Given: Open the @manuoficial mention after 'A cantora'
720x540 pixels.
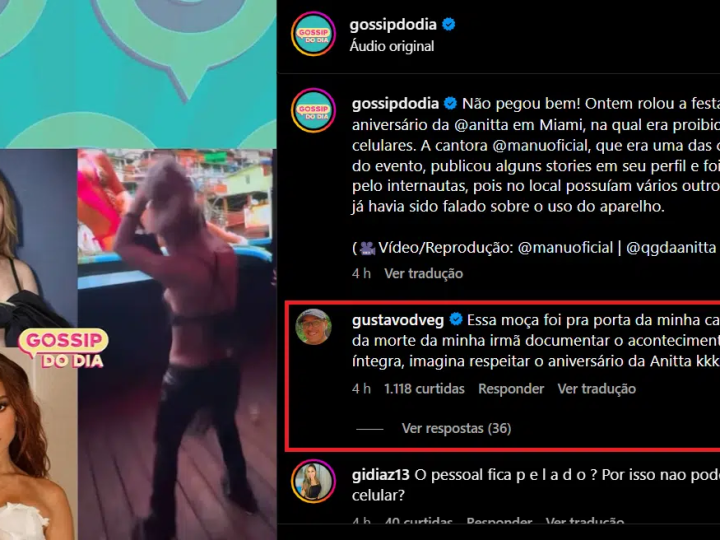Looking at the screenshot, I should point(540,146).
